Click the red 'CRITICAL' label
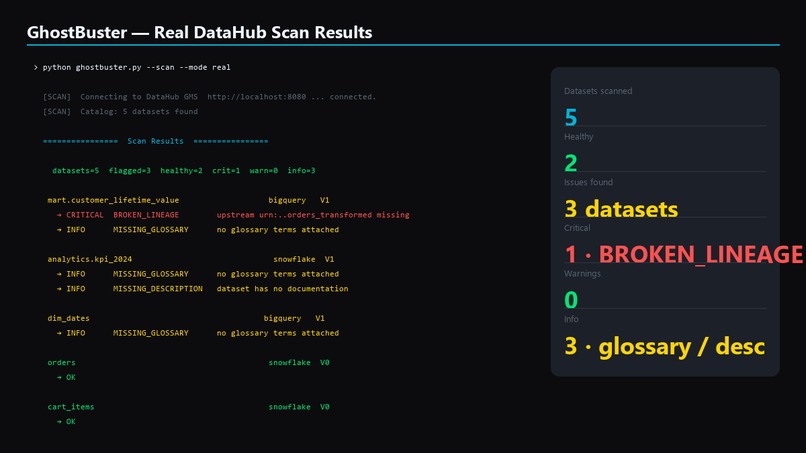The width and height of the screenshot is (806, 453). point(85,215)
